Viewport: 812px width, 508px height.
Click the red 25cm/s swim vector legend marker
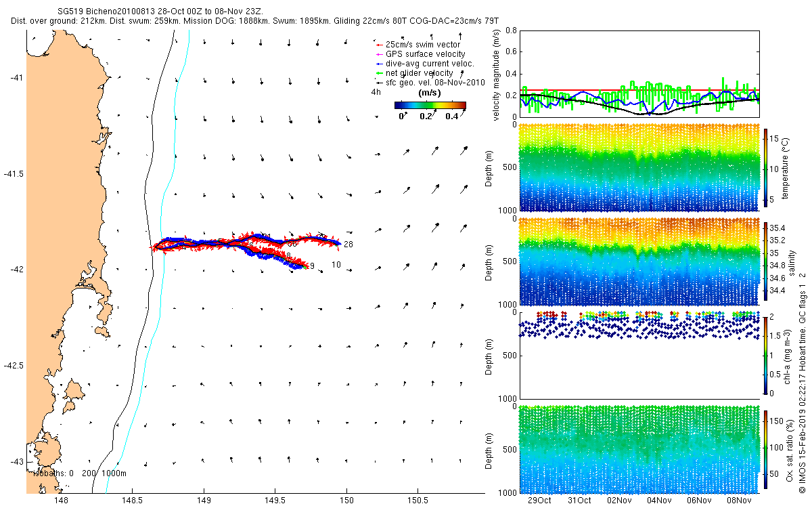pyautogui.click(x=378, y=45)
